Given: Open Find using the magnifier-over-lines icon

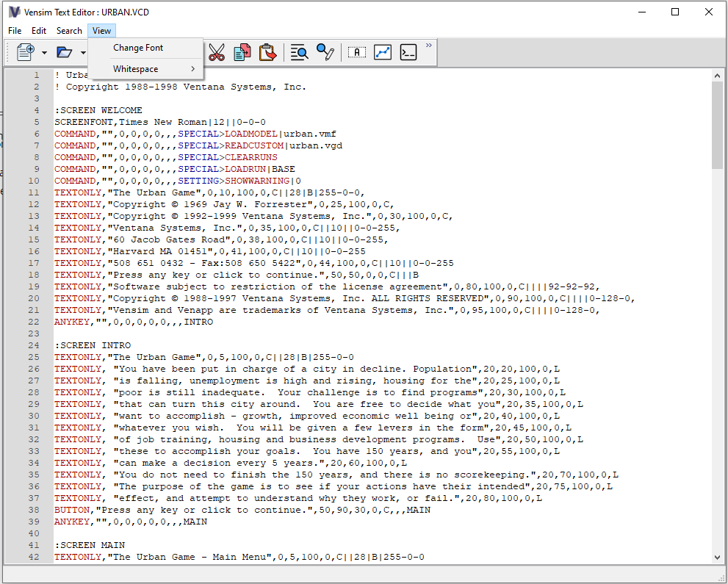Looking at the screenshot, I should pos(300,52).
